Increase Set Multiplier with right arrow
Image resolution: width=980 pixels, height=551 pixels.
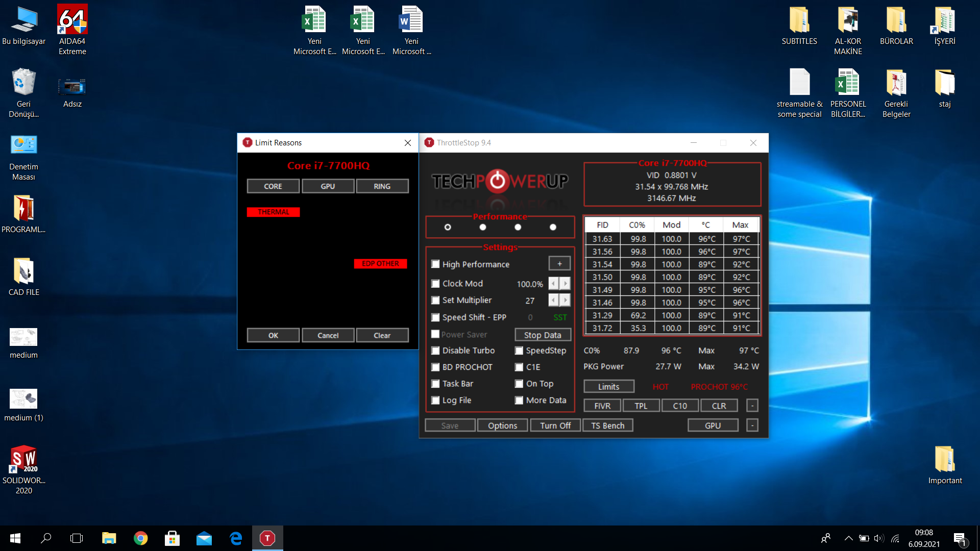(x=565, y=300)
